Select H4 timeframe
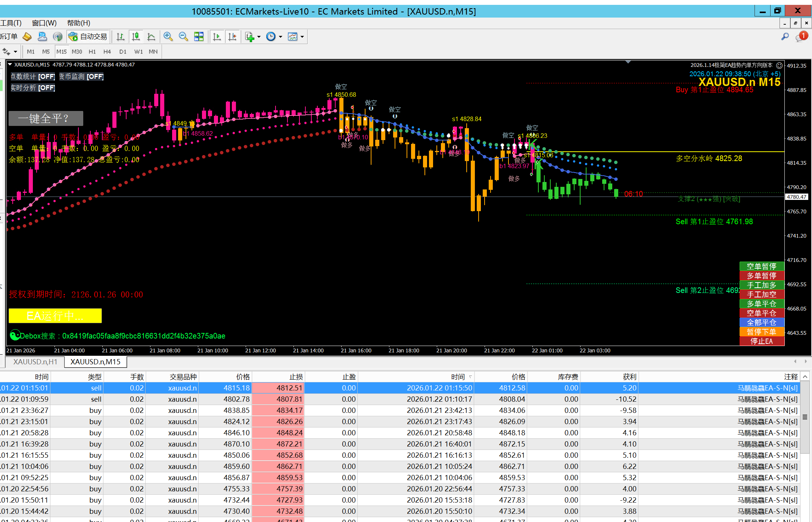The width and height of the screenshot is (812, 522). pyautogui.click(x=107, y=52)
